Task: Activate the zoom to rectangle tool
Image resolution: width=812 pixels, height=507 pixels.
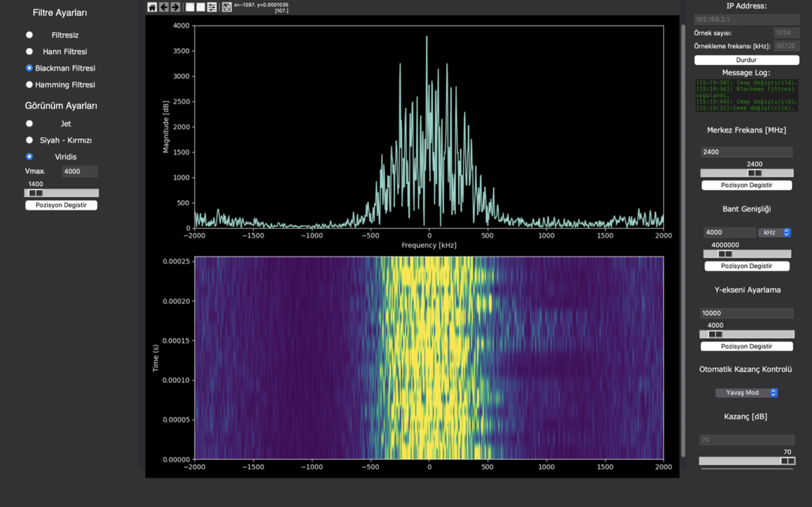Action: tap(201, 7)
